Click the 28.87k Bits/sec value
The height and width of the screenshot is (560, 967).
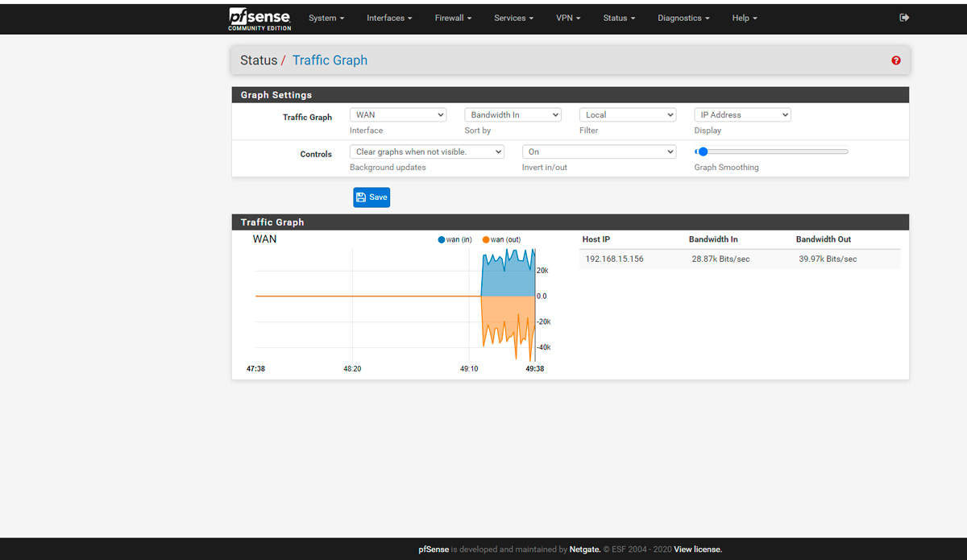click(720, 259)
